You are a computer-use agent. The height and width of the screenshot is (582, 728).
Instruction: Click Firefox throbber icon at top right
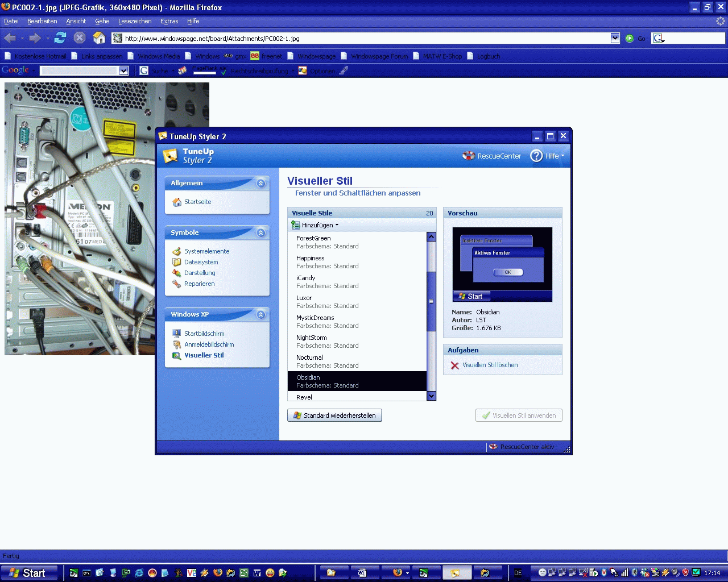[x=721, y=21]
